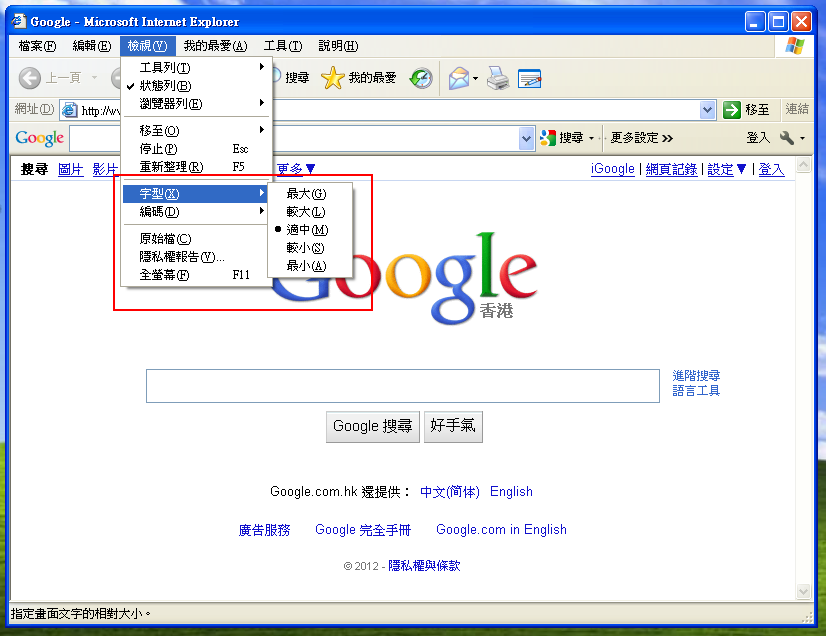Click inside the Google search box
This screenshot has height=636, width=826.
point(400,386)
